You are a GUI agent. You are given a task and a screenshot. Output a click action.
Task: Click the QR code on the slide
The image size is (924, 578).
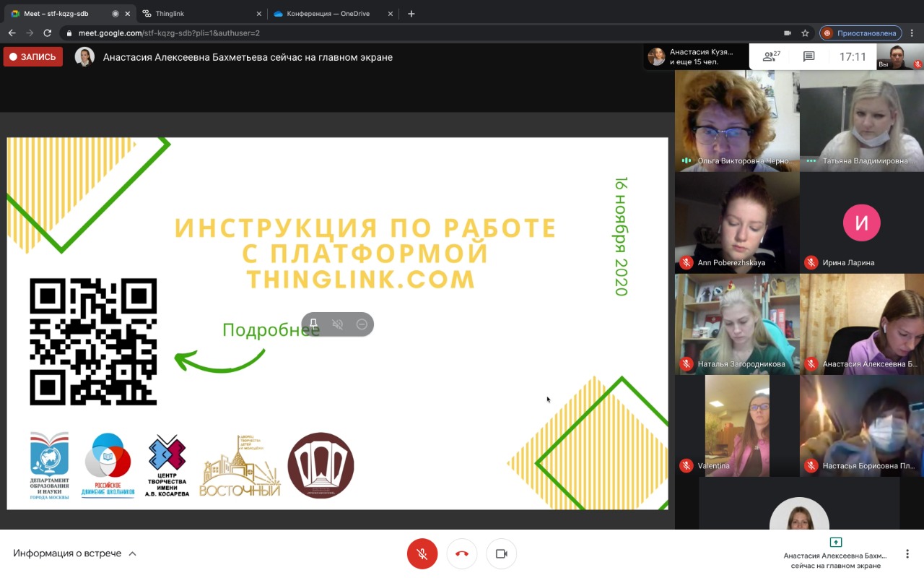(x=93, y=342)
